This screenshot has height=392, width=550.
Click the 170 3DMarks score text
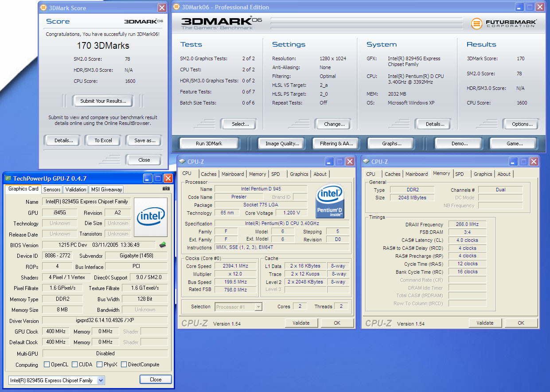(103, 46)
